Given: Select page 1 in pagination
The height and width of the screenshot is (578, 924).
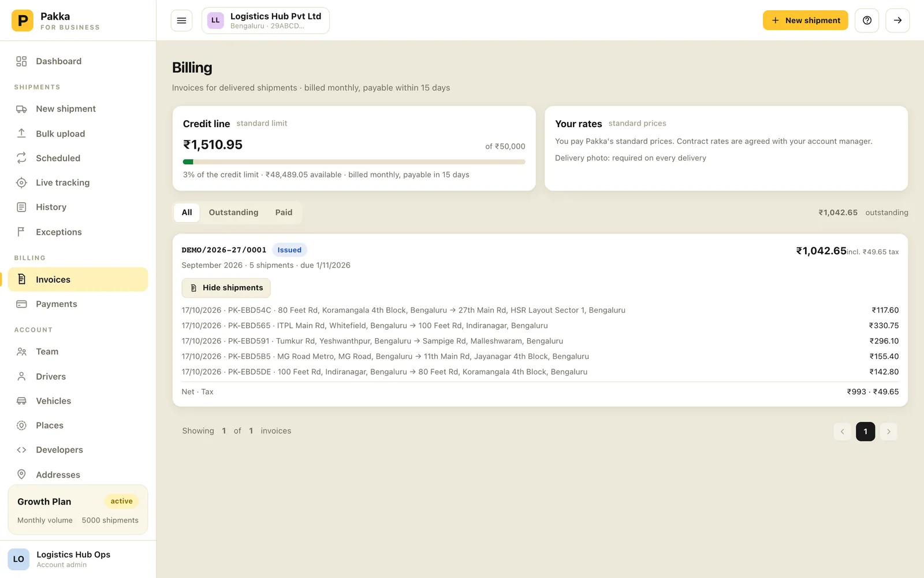Looking at the screenshot, I should click(x=865, y=431).
